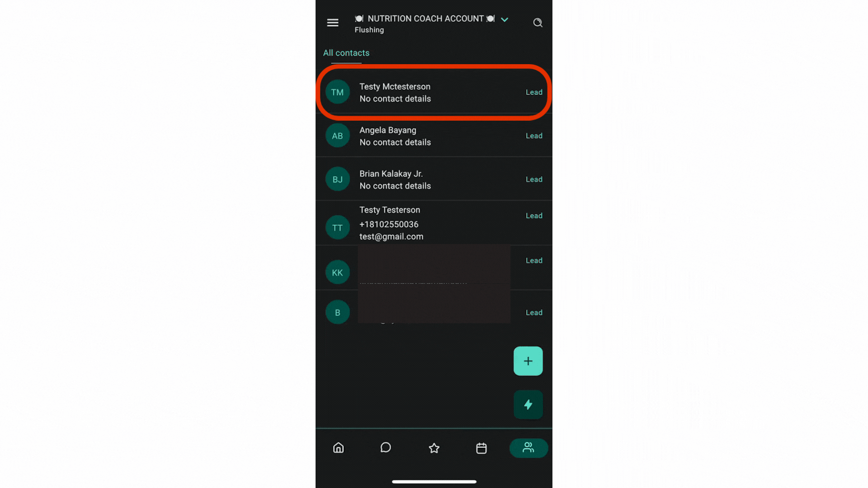Open the contacts people tab
868x488 pixels.
[528, 447]
